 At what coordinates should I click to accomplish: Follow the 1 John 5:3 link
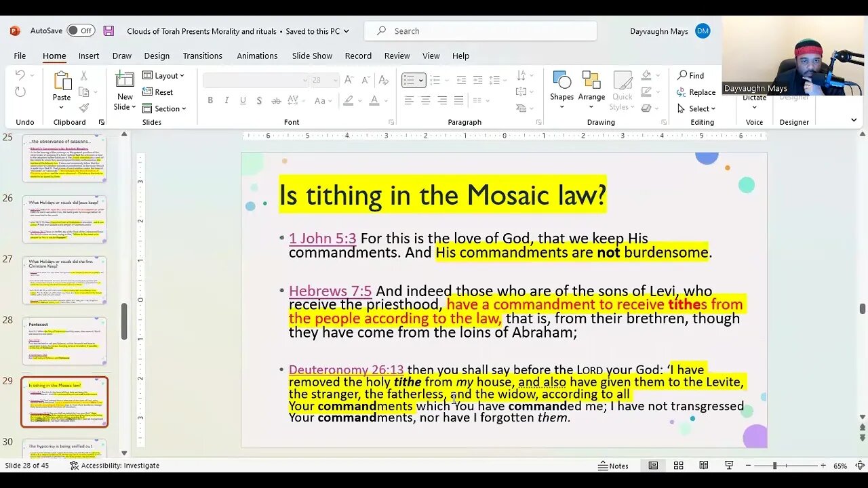322,239
